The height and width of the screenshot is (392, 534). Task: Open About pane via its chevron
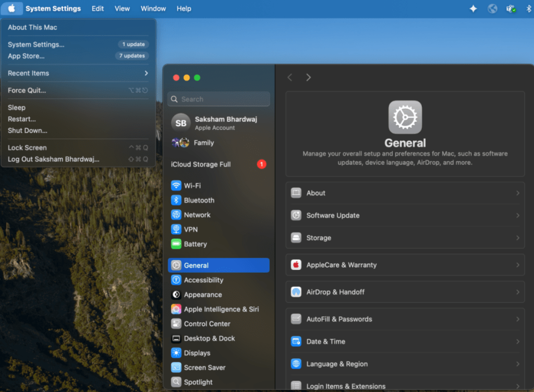point(518,193)
